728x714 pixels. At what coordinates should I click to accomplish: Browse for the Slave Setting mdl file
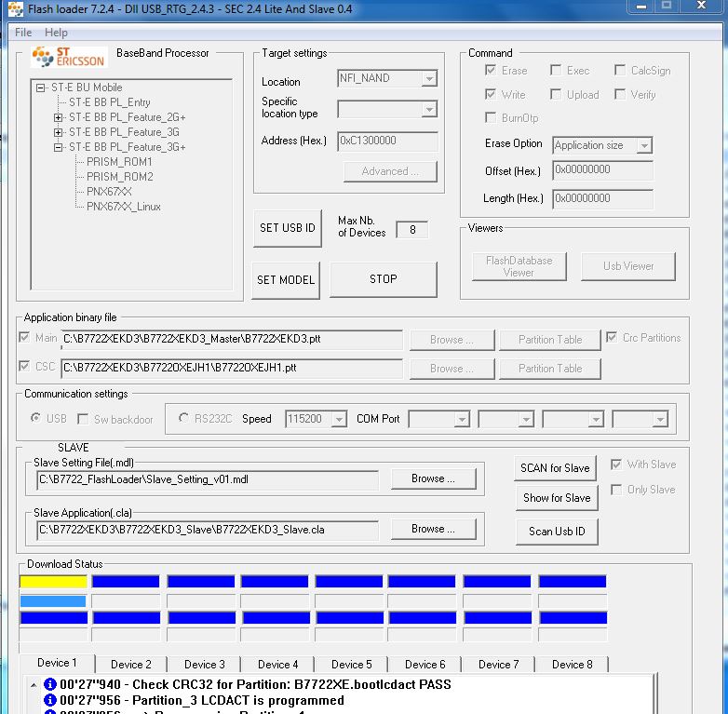point(433,478)
